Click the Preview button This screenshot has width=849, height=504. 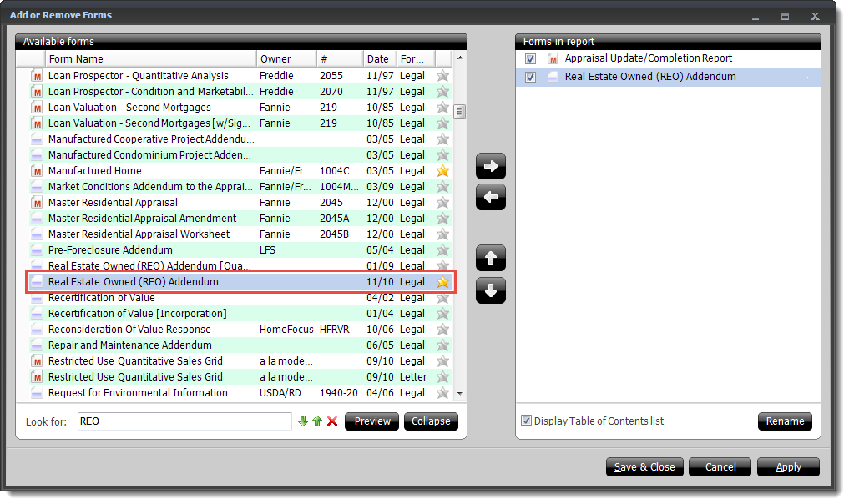click(x=372, y=421)
